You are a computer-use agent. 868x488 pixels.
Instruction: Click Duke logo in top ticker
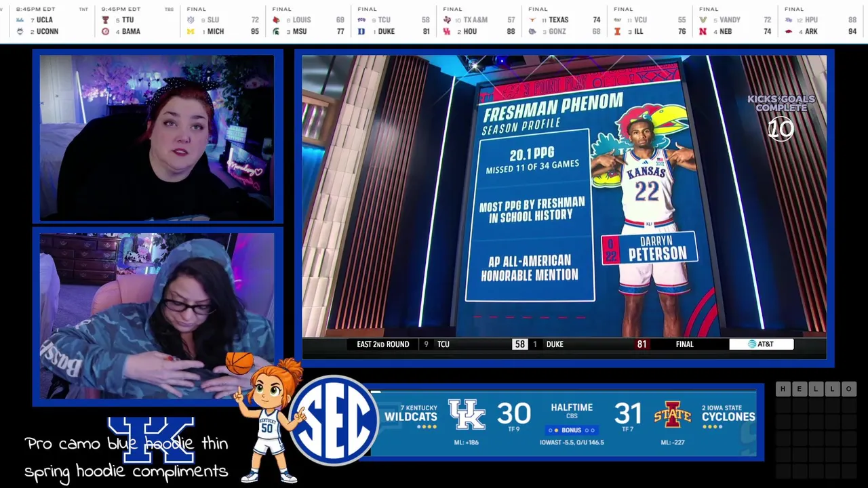click(x=361, y=32)
